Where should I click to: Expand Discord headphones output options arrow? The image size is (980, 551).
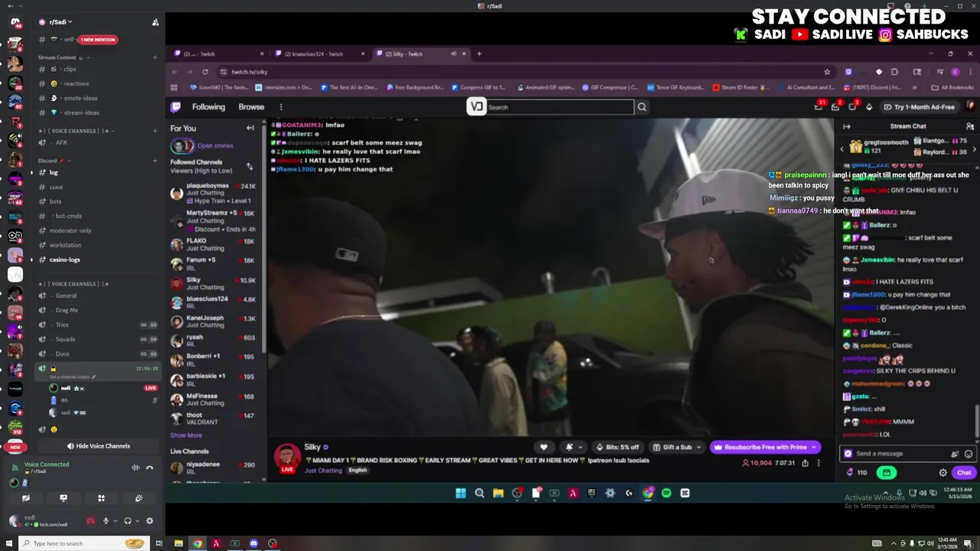tap(137, 521)
